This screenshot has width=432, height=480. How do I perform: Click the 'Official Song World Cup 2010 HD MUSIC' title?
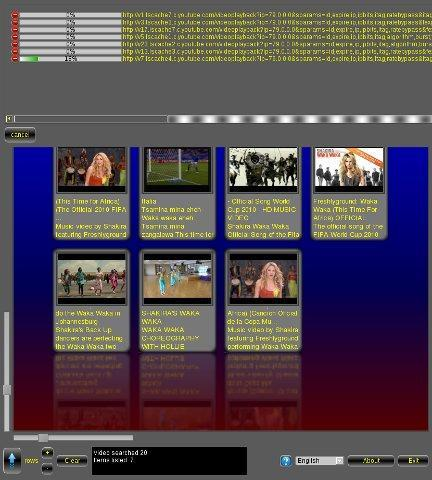262,210
